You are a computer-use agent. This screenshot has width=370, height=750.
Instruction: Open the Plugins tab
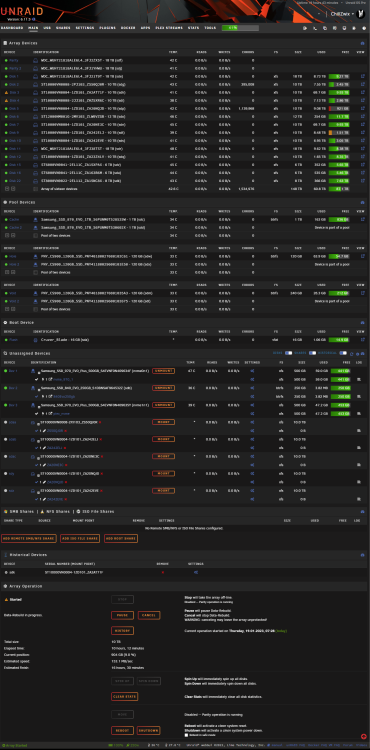(108, 28)
